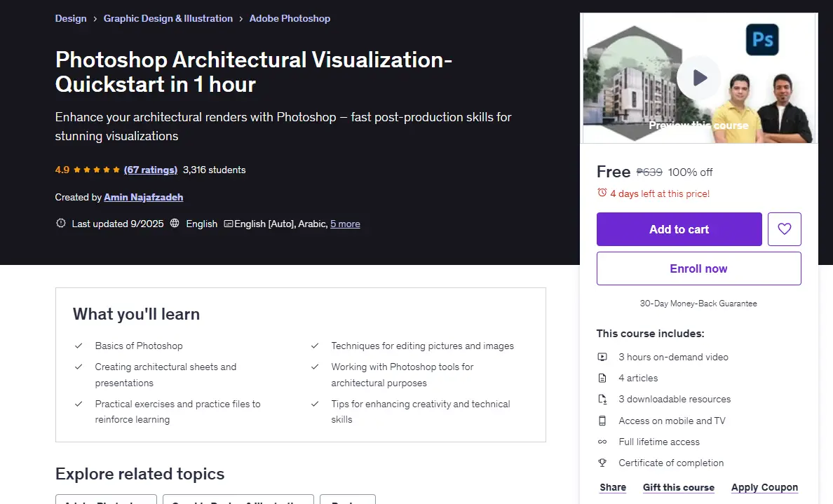Open instructor Amin Najafzadeh profile
The height and width of the screenshot is (504, 833).
144,197
